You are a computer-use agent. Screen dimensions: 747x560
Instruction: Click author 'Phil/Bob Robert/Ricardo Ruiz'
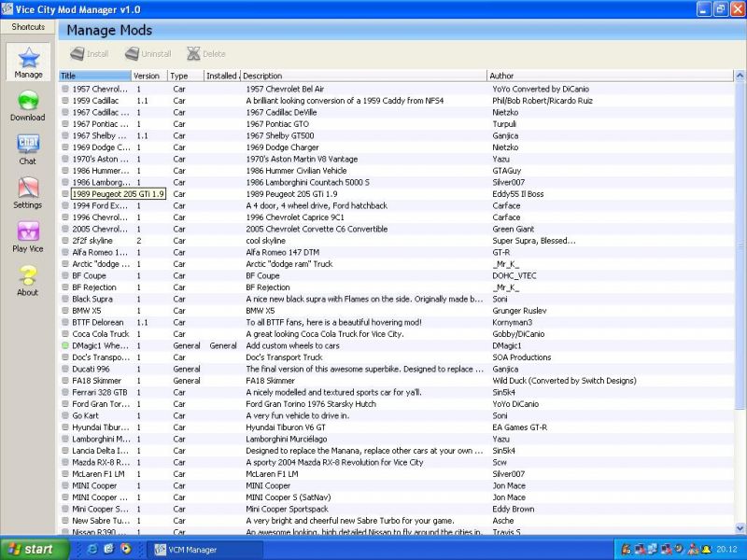[x=543, y=101]
